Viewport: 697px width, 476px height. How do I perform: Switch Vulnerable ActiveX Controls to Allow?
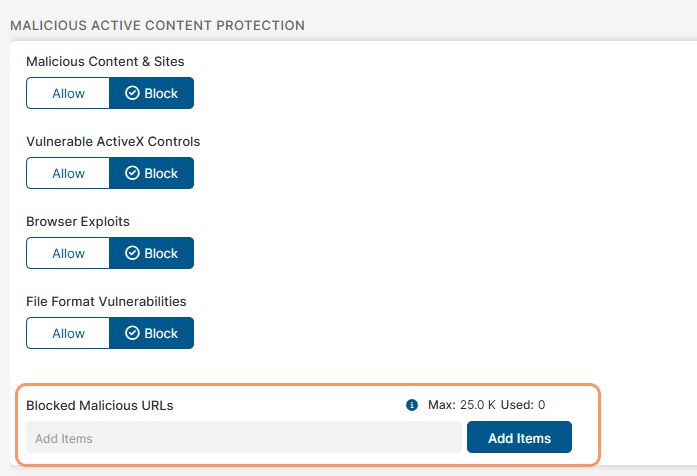[68, 173]
